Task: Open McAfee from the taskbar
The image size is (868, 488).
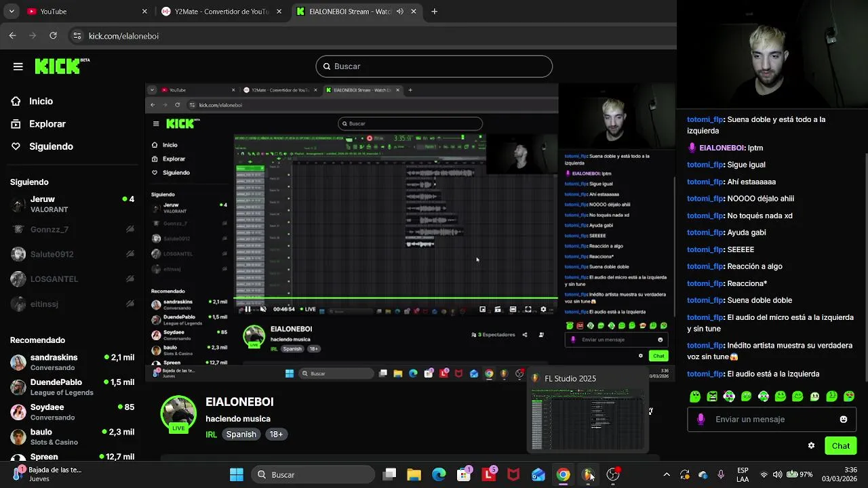Action: click(x=513, y=475)
